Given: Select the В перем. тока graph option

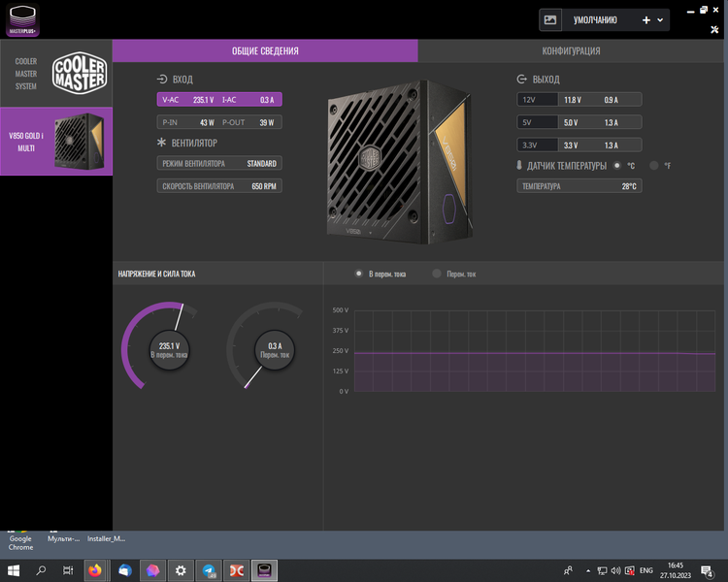Looking at the screenshot, I should click(358, 274).
